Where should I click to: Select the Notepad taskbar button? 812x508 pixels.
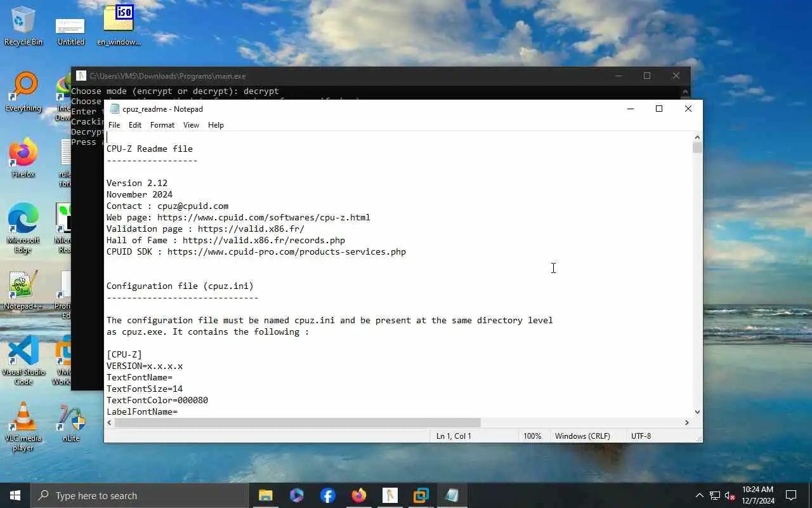(452, 495)
